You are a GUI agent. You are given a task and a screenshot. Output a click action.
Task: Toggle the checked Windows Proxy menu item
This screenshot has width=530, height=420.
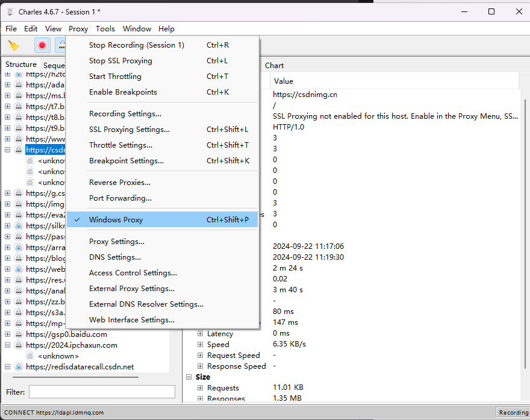click(x=116, y=220)
